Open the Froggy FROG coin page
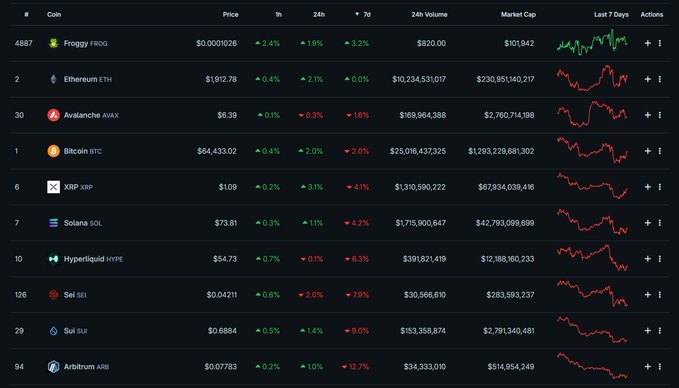This screenshot has width=679, height=388. pyautogui.click(x=85, y=43)
